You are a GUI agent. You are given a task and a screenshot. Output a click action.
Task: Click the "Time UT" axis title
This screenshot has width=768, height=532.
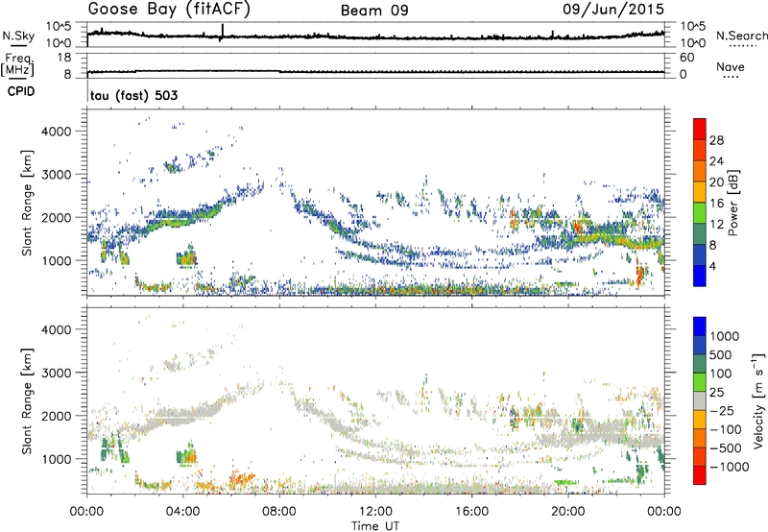(x=375, y=526)
